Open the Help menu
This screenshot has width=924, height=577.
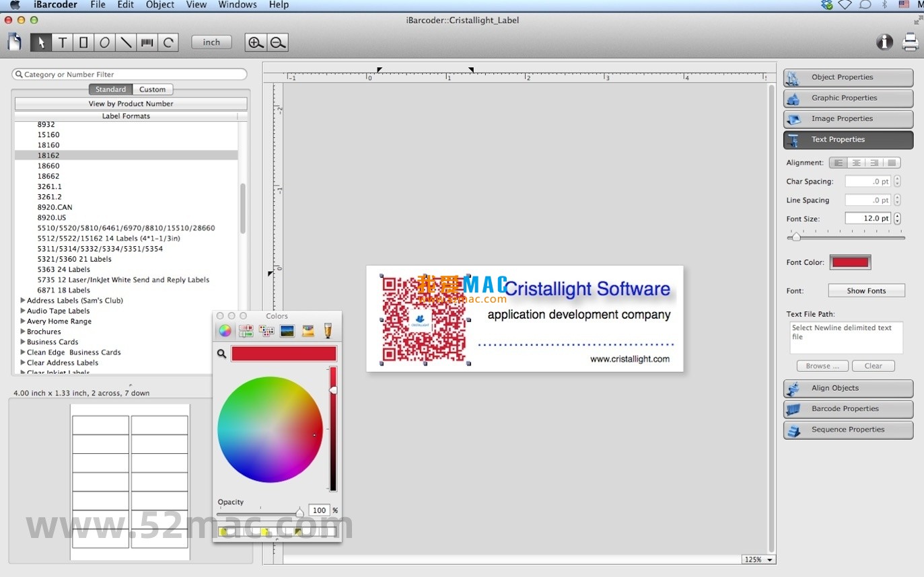coord(279,5)
